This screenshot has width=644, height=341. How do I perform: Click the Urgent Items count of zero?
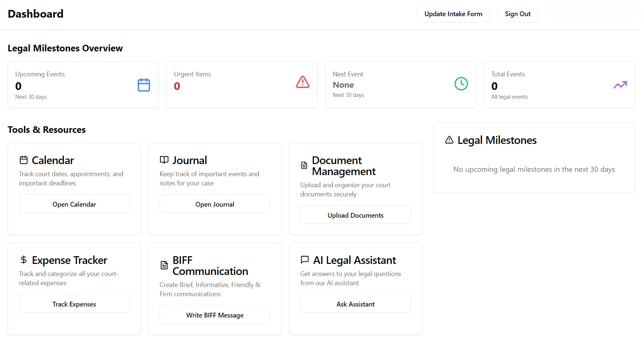tap(177, 86)
